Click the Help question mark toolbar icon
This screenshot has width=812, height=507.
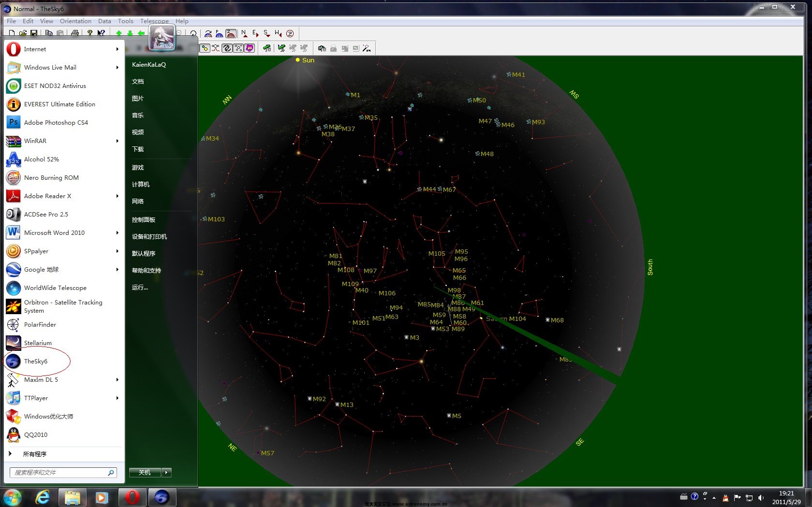pos(90,33)
